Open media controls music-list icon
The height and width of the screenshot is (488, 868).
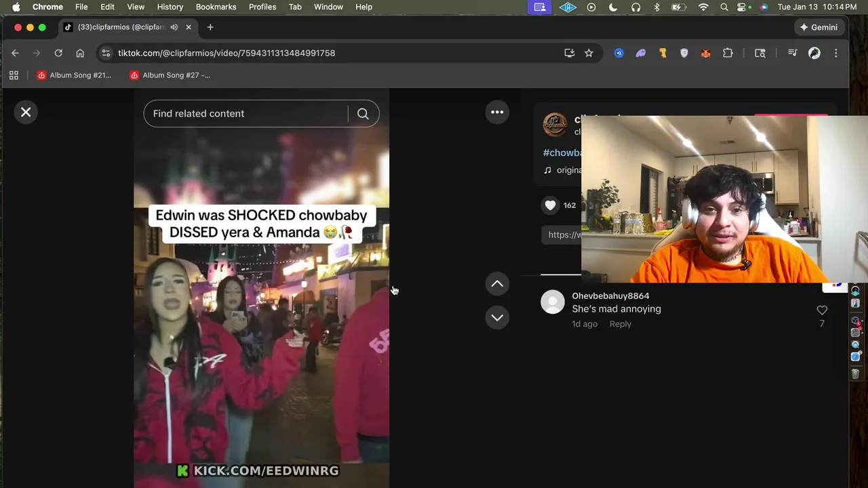(x=792, y=53)
